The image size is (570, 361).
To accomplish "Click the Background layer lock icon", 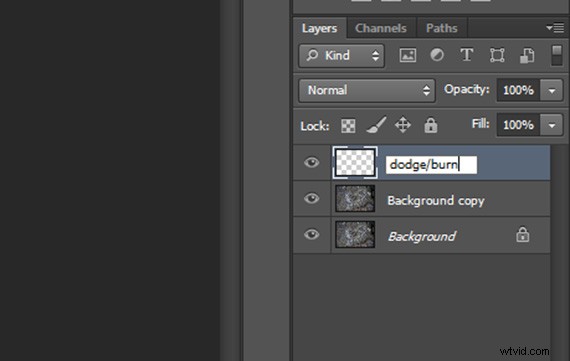I will point(523,235).
